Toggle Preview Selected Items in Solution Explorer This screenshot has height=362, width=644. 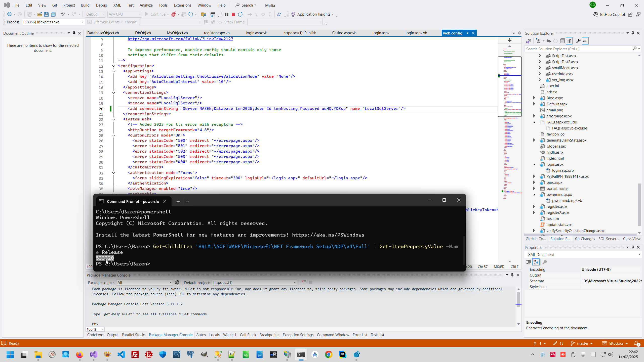585,41
